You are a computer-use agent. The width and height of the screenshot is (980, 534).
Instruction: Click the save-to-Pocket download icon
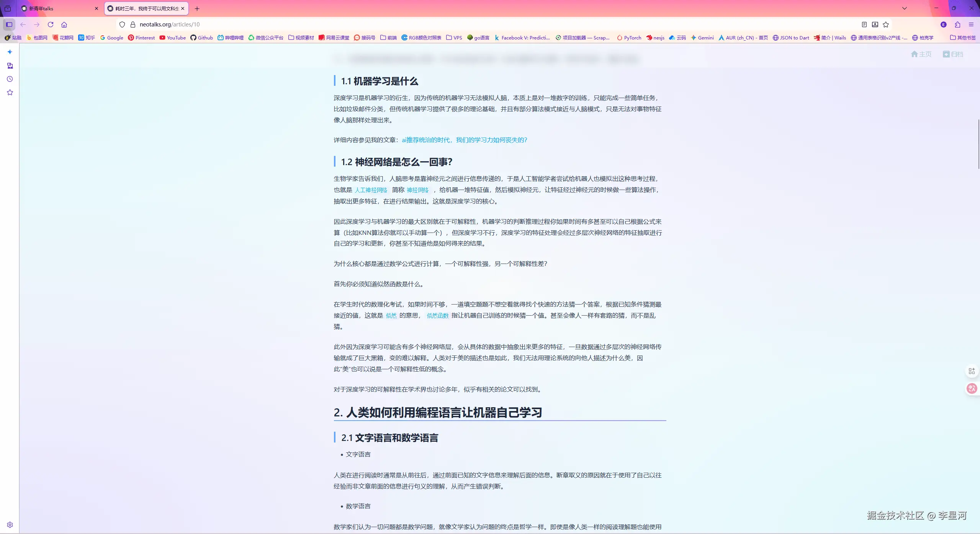875,25
